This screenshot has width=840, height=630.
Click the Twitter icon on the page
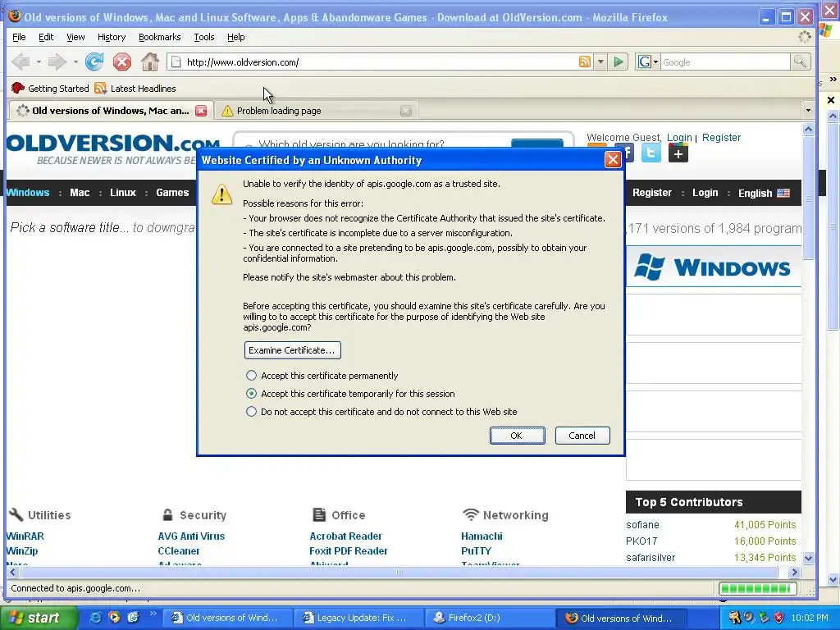(651, 153)
